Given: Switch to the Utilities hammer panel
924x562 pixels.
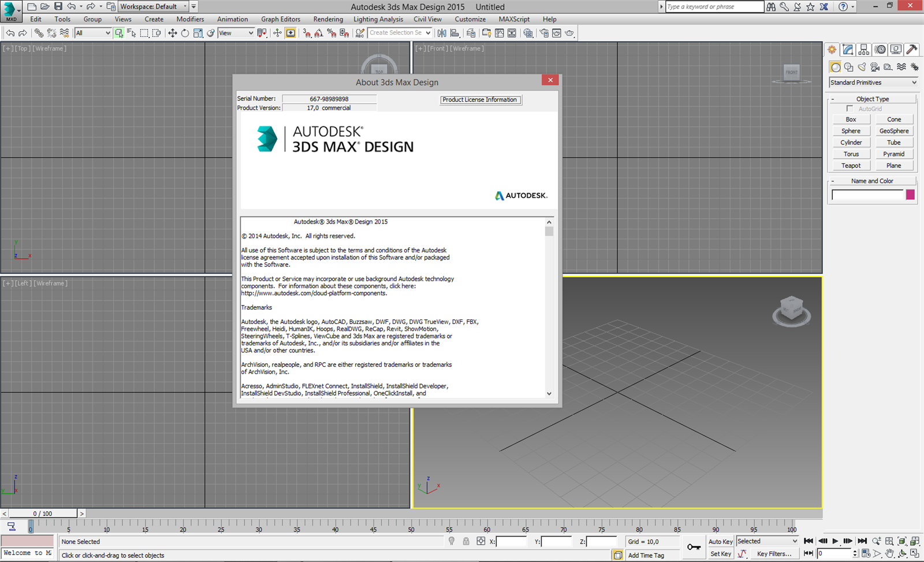Looking at the screenshot, I should (912, 50).
